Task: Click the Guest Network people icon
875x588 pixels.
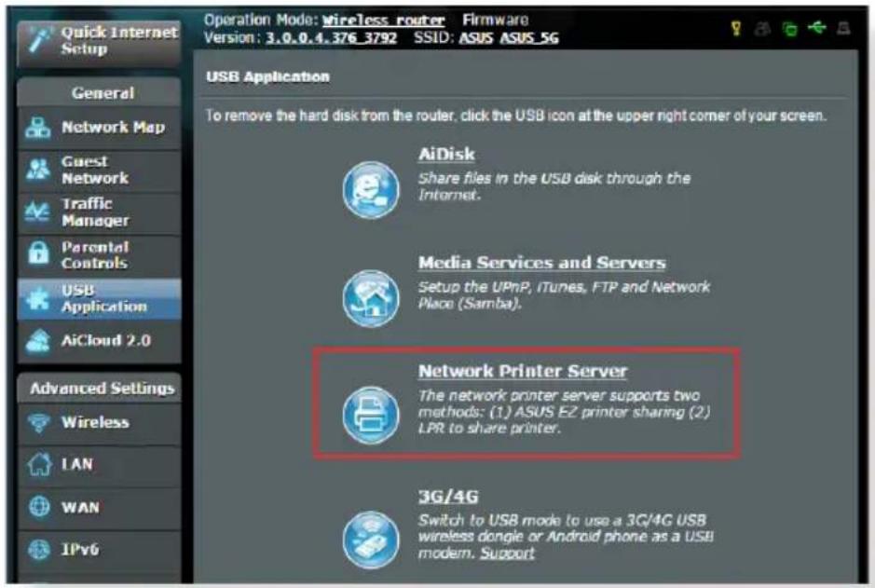Action: tap(37, 169)
